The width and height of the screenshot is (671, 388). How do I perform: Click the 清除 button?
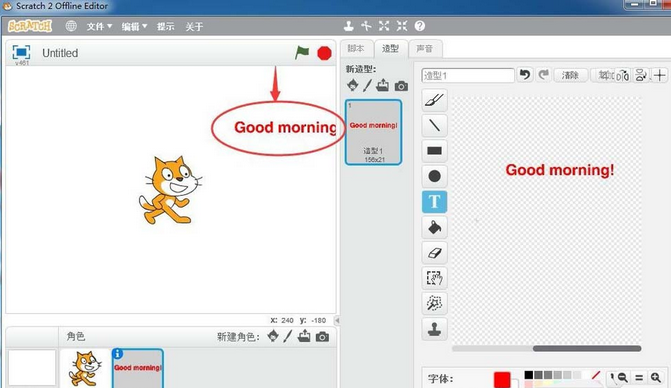pos(570,75)
